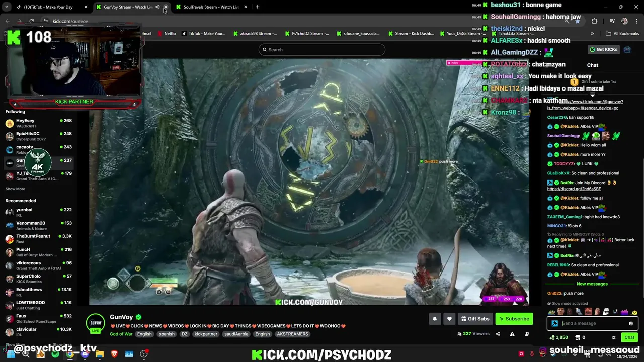Image resolution: width=644 pixels, height=362 pixels.
Task: Bookmark this page with the star icon
Action: tap(577, 21)
